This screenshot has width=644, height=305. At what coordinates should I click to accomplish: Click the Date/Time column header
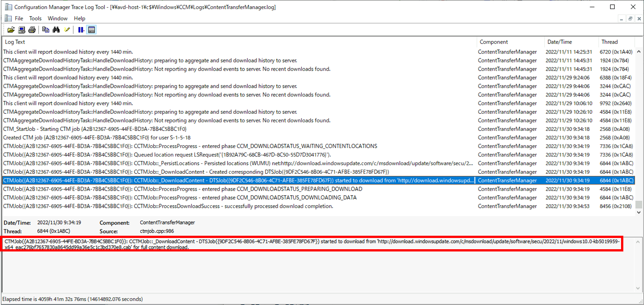coord(571,42)
